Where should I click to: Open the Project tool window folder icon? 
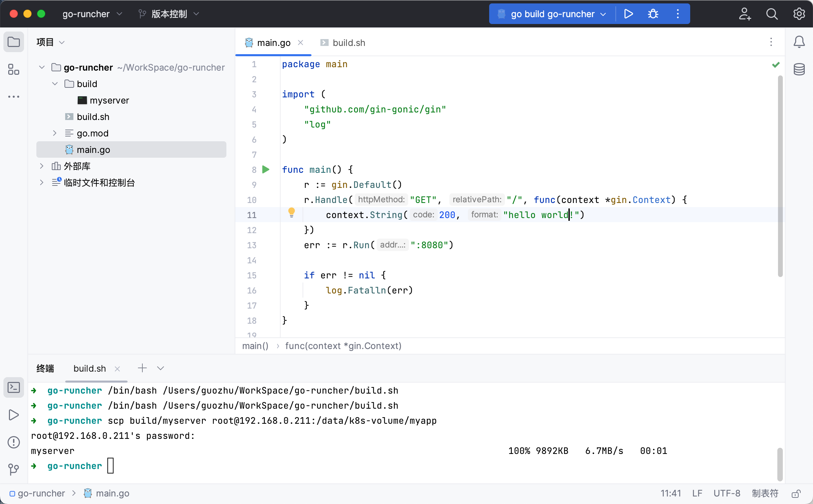[x=14, y=42]
